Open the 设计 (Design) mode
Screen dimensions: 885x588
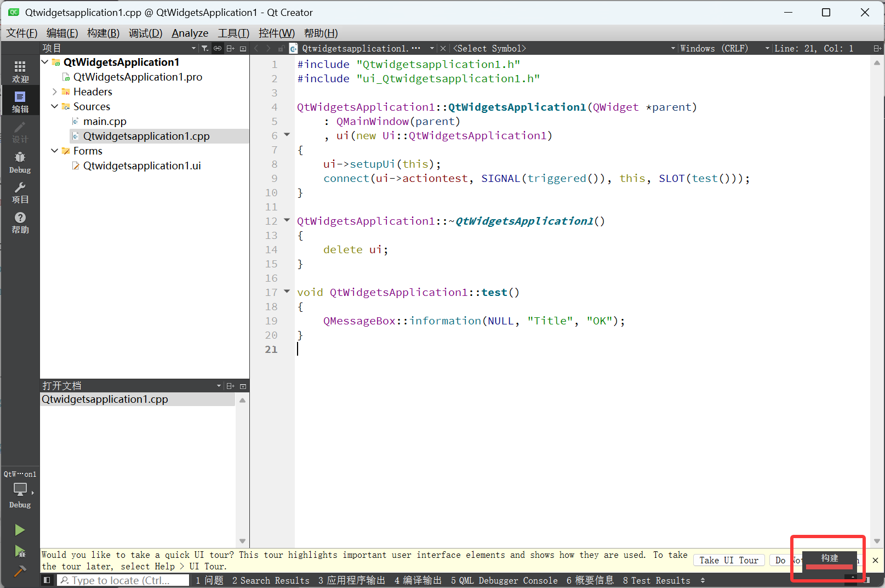click(20, 132)
